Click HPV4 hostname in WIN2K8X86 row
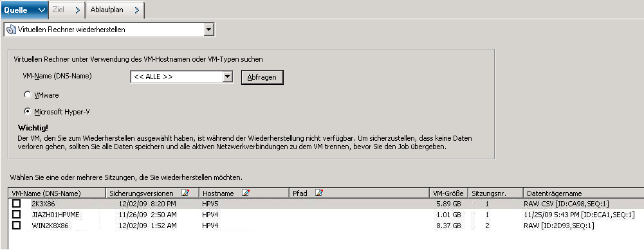 210,226
